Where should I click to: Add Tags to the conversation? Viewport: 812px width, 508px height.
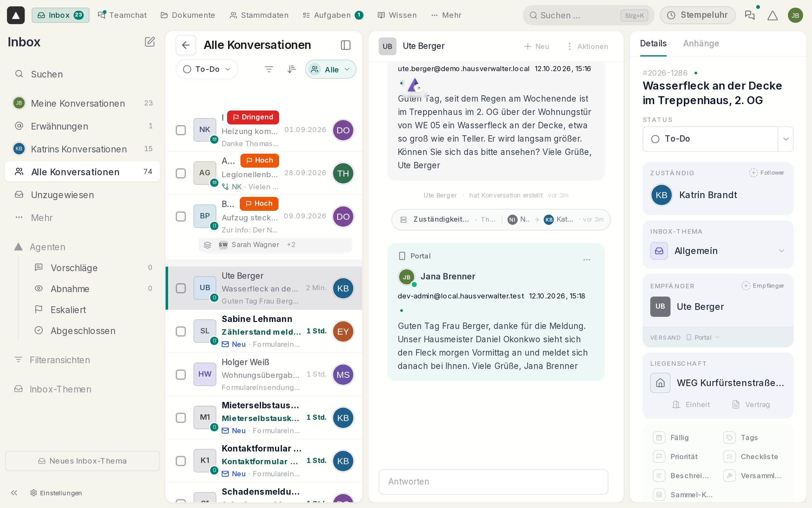741,438
